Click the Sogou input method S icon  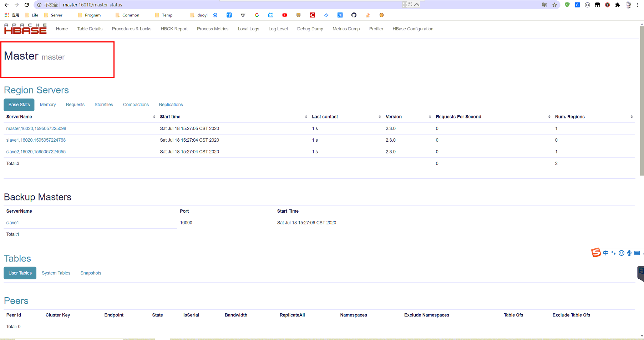[x=596, y=253]
